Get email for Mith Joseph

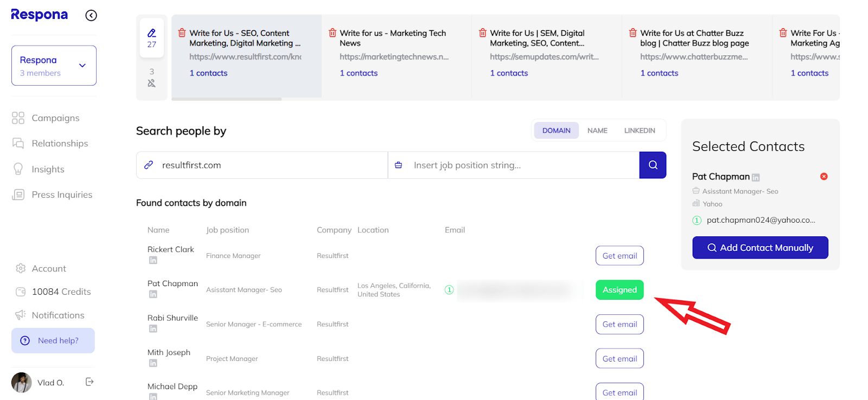click(x=620, y=358)
